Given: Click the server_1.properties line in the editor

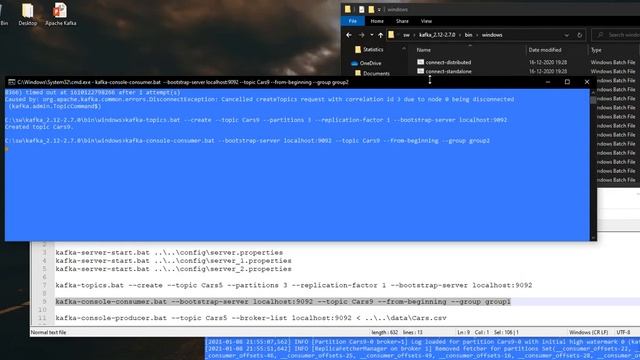Looking at the screenshot, I should (173, 261).
